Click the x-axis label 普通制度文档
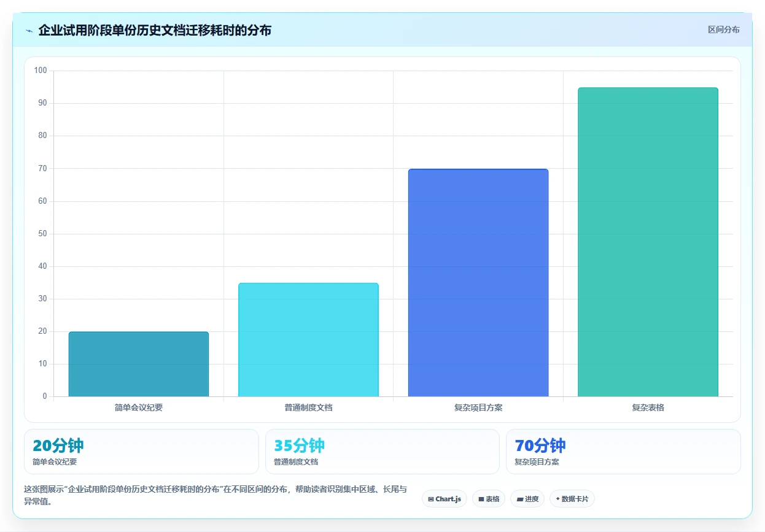This screenshot has width=765, height=532. [308, 407]
